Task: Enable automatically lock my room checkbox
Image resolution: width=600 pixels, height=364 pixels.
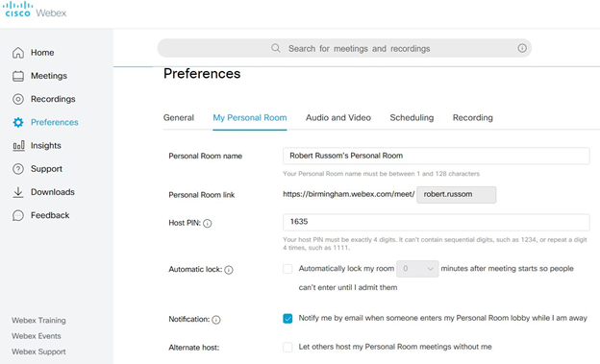Action: click(x=287, y=269)
